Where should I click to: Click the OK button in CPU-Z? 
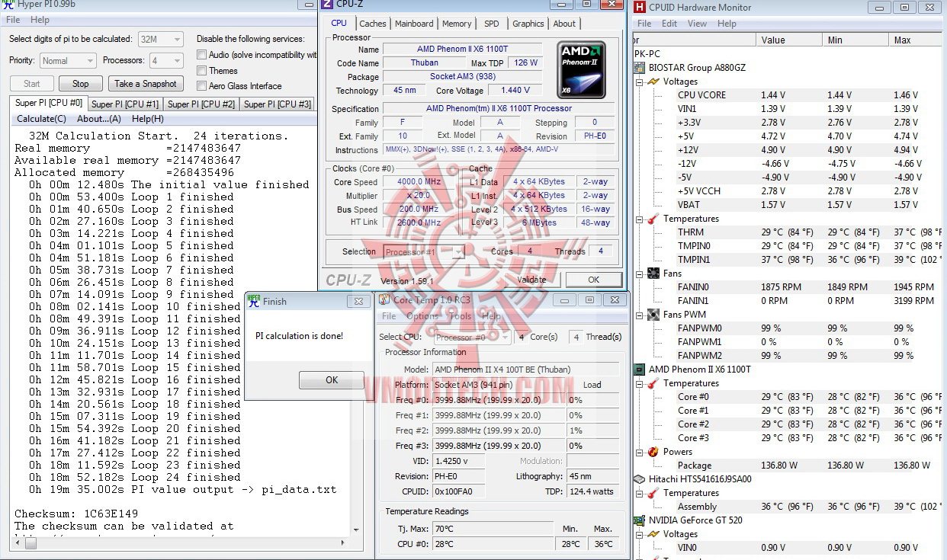point(593,280)
